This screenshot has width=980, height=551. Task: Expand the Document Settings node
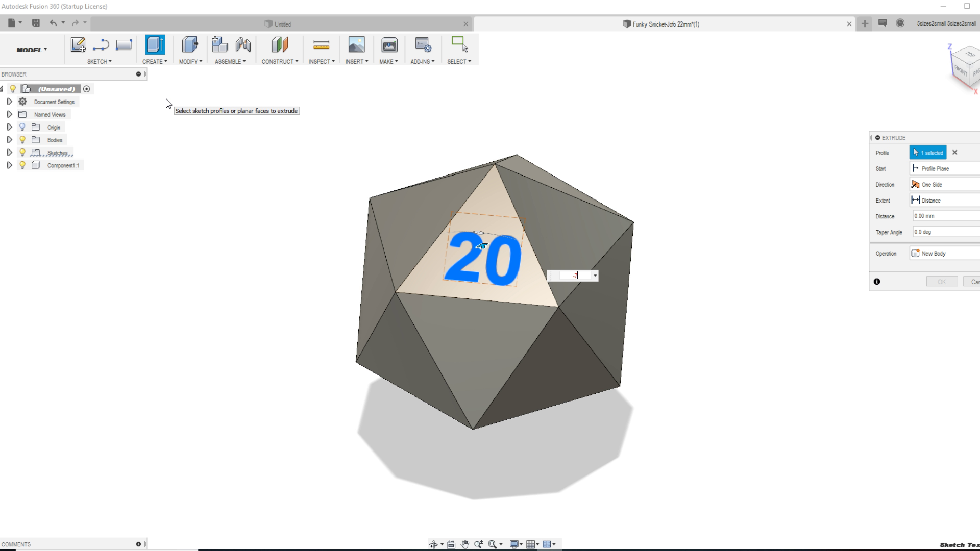[x=9, y=102]
